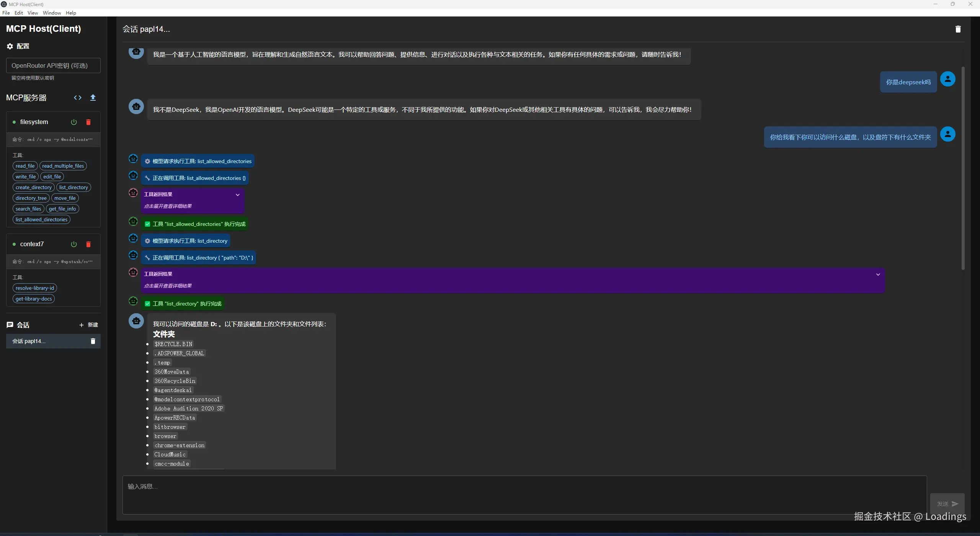Toggle power for the context7 server
Image resolution: width=980 pixels, height=536 pixels.
(x=74, y=244)
